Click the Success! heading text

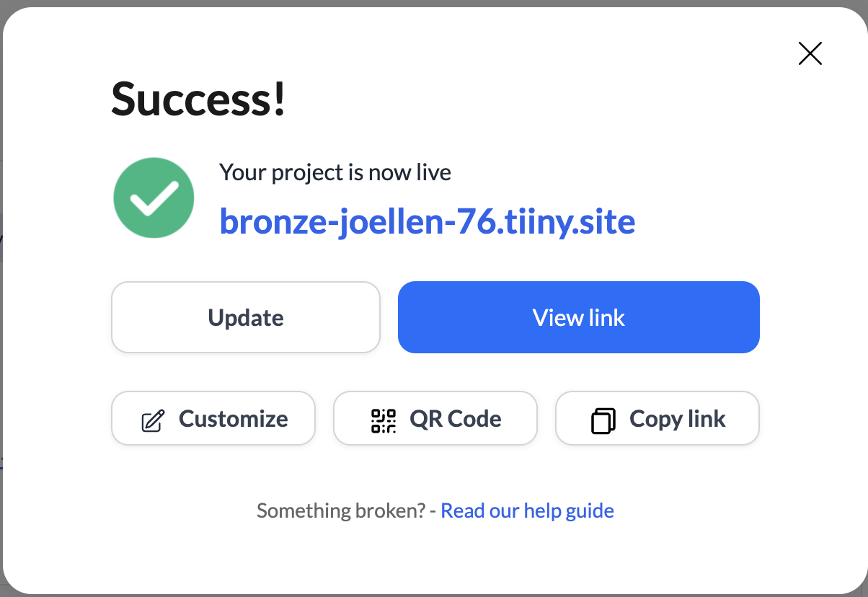tap(198, 99)
